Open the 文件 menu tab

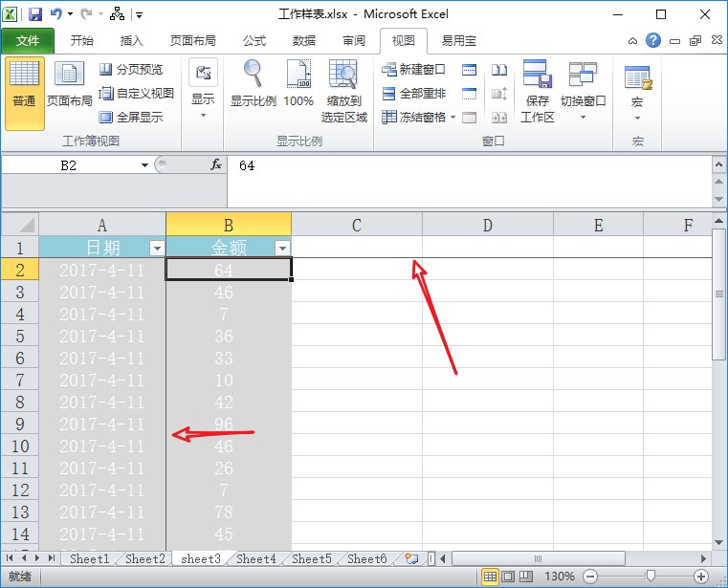[x=28, y=41]
